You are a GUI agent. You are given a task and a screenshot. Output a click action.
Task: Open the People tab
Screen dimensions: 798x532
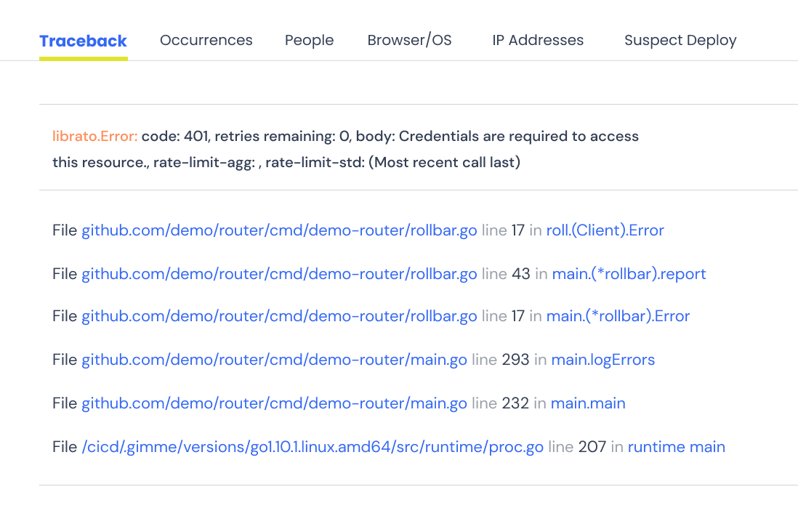point(309,40)
